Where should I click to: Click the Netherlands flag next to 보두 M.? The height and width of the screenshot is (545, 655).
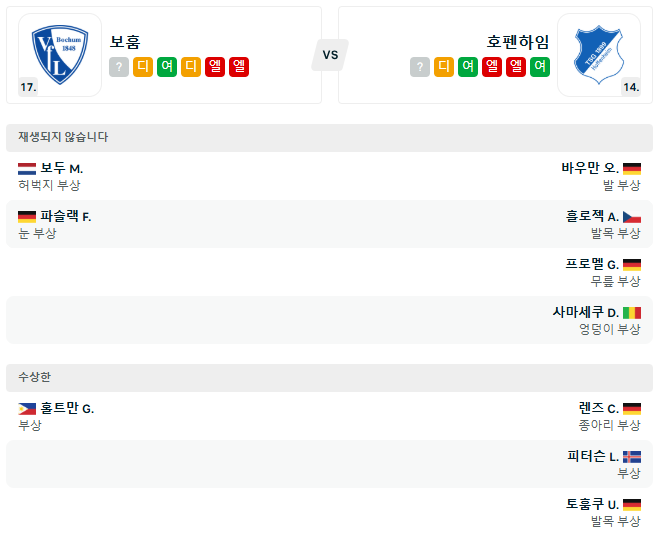[27, 169]
